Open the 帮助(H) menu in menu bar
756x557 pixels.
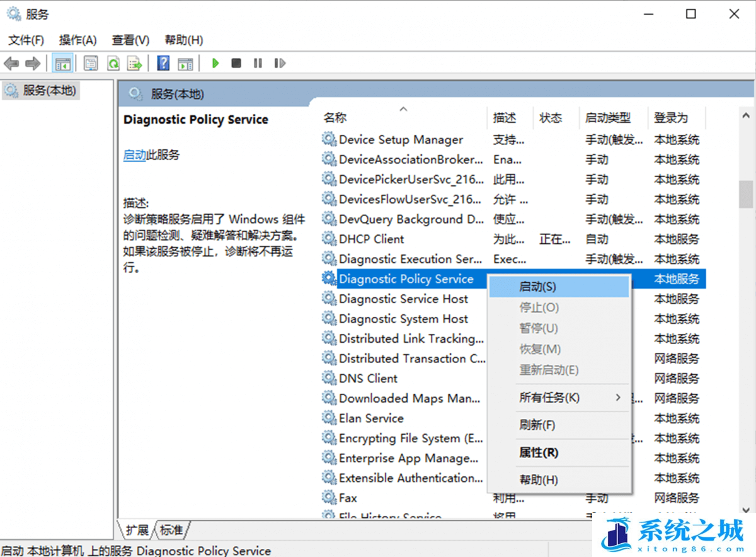184,40
